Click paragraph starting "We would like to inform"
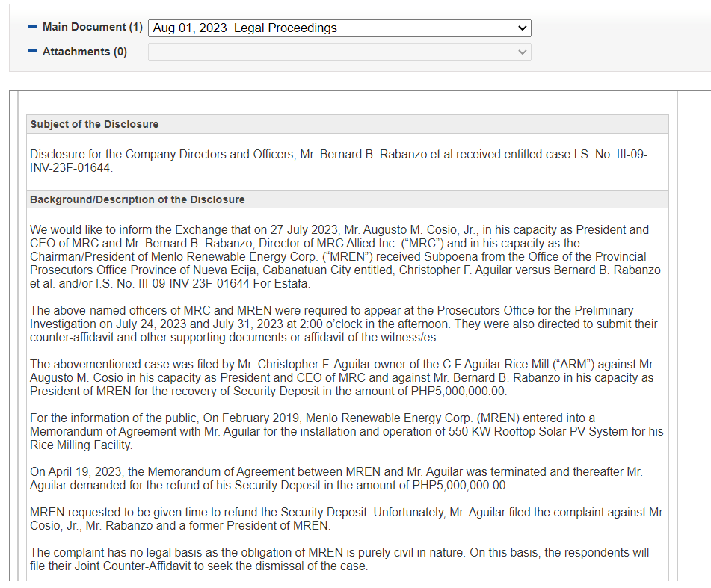The width and height of the screenshot is (711, 588). (x=345, y=256)
